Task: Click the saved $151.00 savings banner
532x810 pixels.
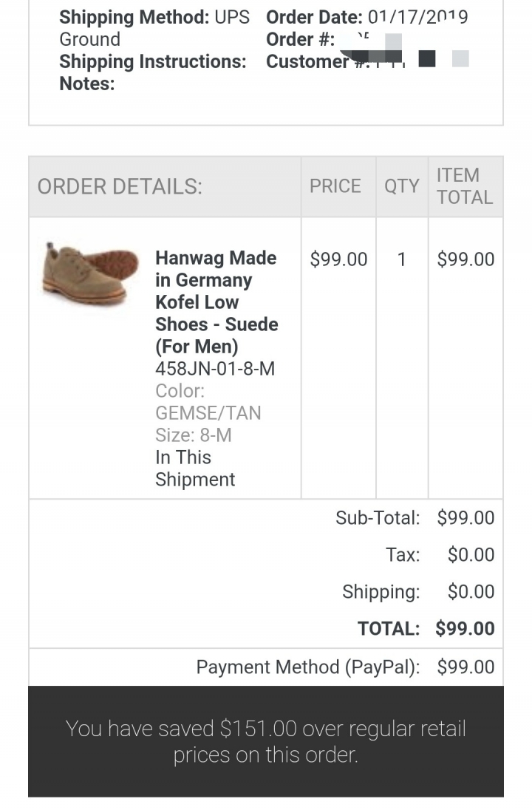Action: pos(266,741)
